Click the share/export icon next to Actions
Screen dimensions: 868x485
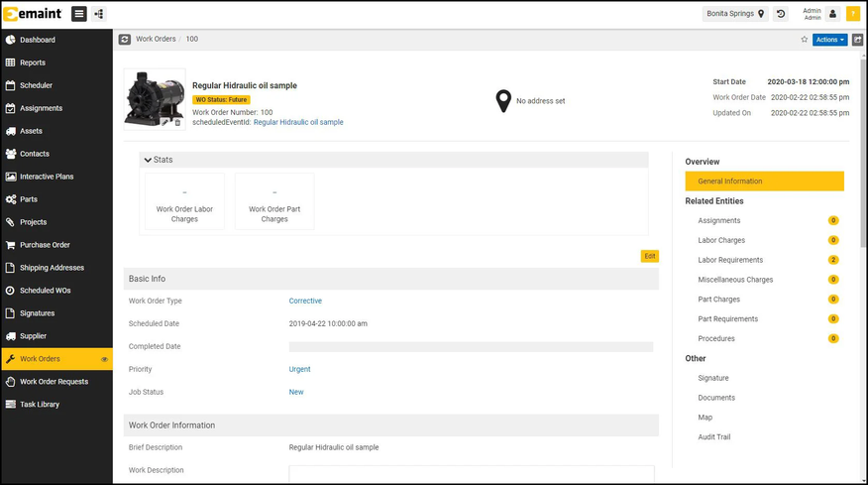click(857, 40)
